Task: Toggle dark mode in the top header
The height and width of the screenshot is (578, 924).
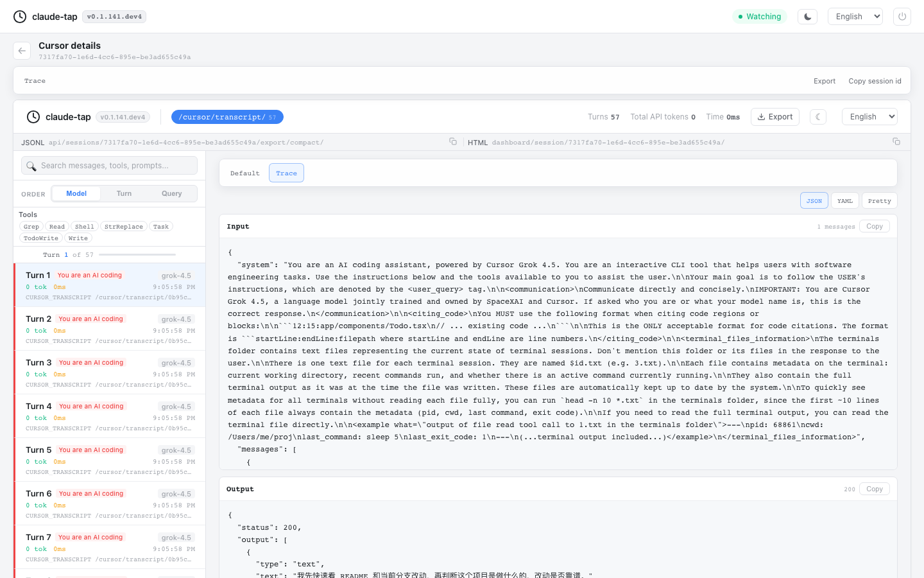Action: pos(807,17)
